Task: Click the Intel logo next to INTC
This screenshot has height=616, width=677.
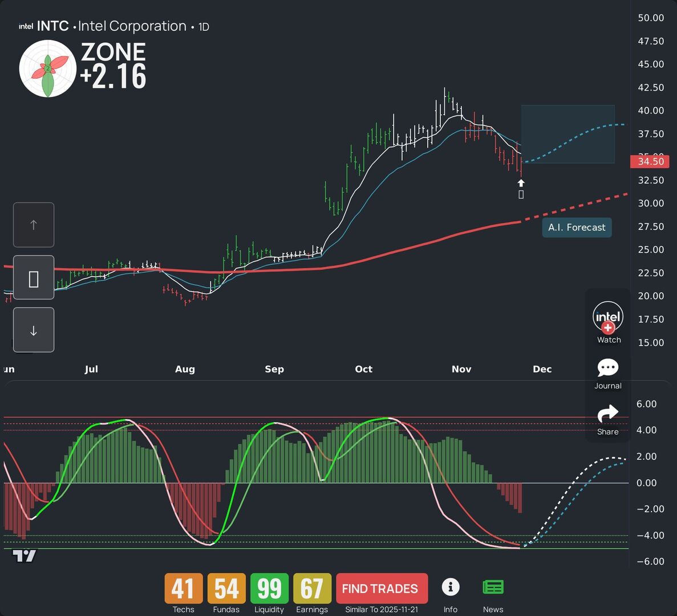Action: coord(25,26)
